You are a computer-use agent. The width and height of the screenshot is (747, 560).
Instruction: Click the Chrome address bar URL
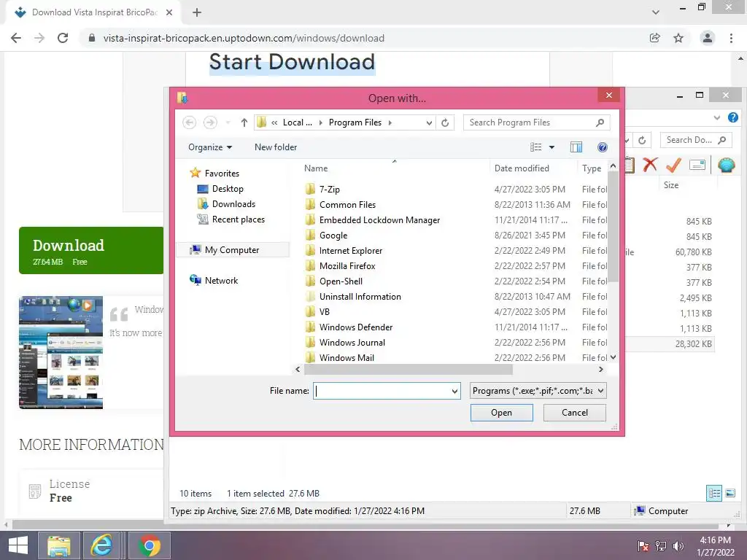(x=244, y=38)
